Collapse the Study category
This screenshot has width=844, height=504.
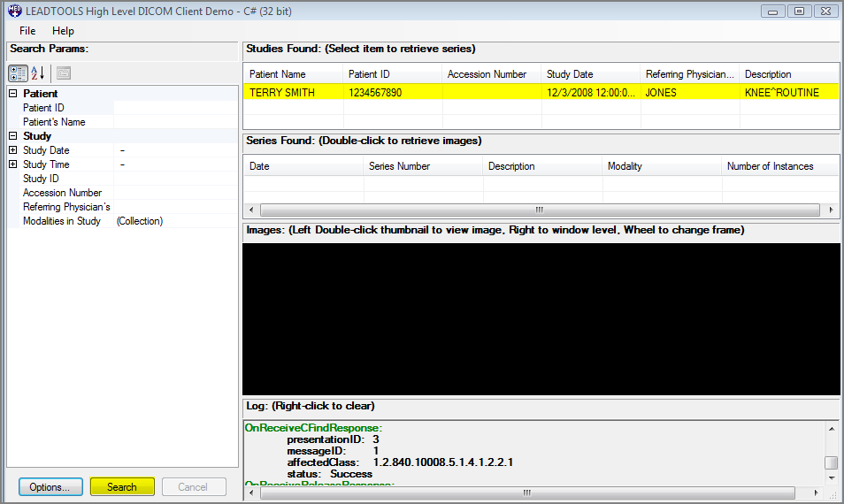coord(13,136)
